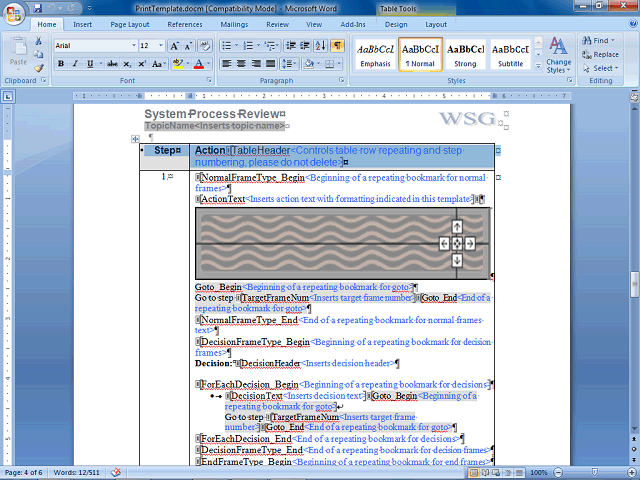Center align the text

click(x=241, y=64)
